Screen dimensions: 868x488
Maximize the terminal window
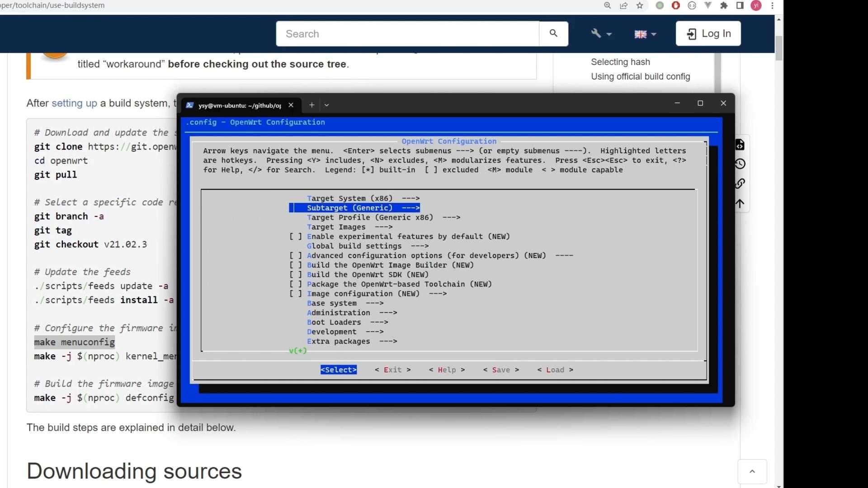(x=700, y=103)
